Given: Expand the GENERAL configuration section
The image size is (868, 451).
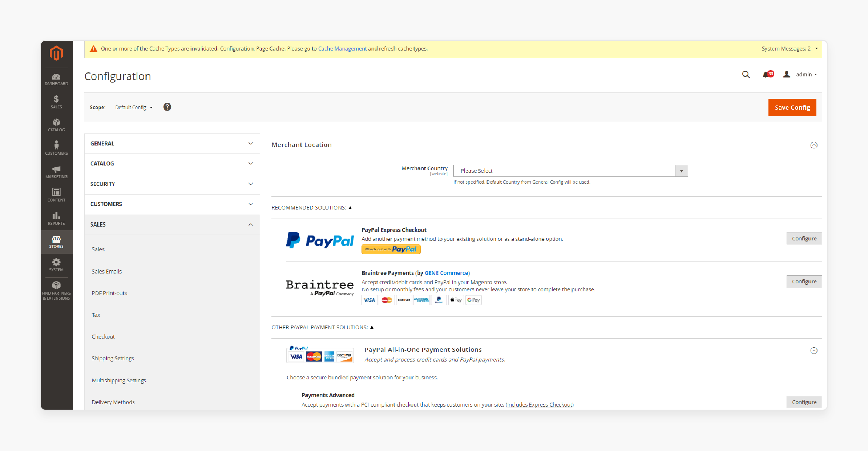Looking at the screenshot, I should (171, 144).
